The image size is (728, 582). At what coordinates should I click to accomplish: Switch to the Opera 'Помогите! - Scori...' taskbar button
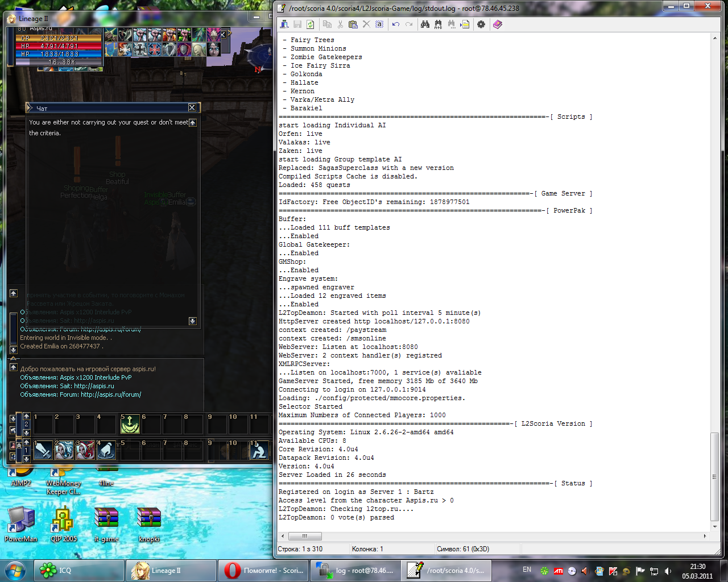263,571
